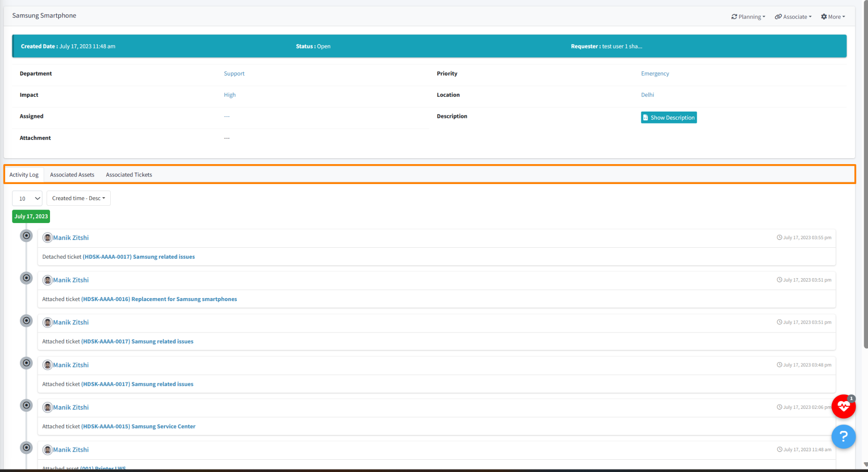Click the Support department value
Screen dimensions: 868x472
[x=234, y=74]
